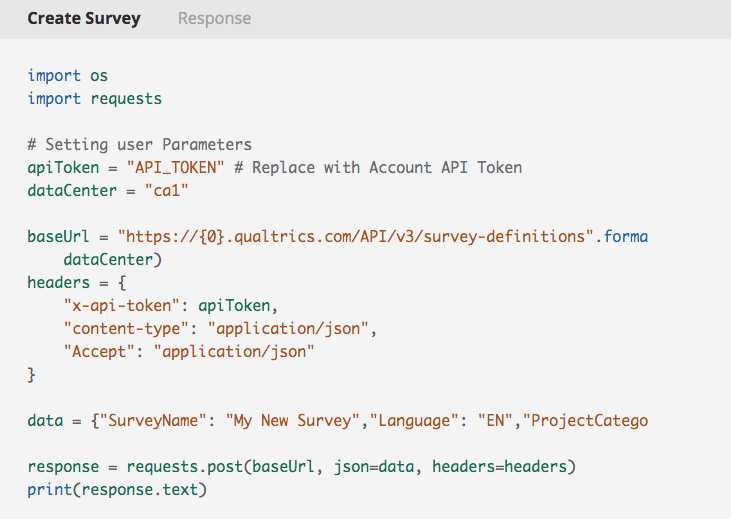Click the "API_TOKEN" string value
The width and height of the screenshot is (731, 519).
175,167
